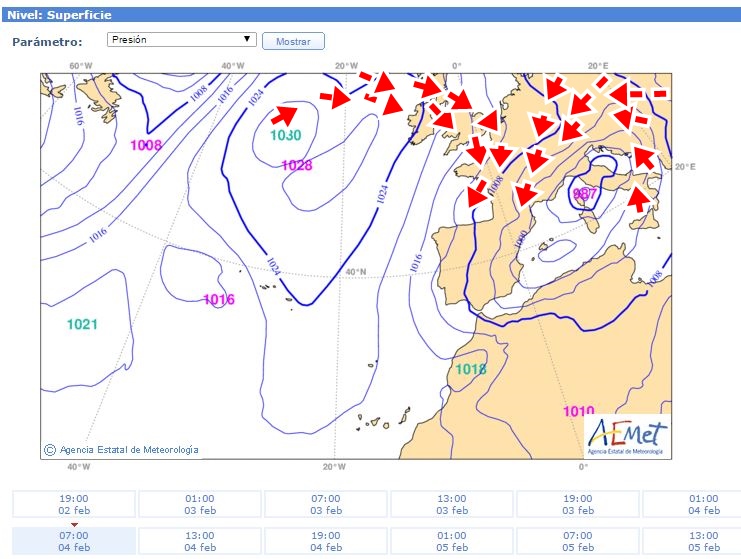Open the Parámetro dropdown showing Presión
Viewport: 741px width, 559px height.
tap(182, 39)
